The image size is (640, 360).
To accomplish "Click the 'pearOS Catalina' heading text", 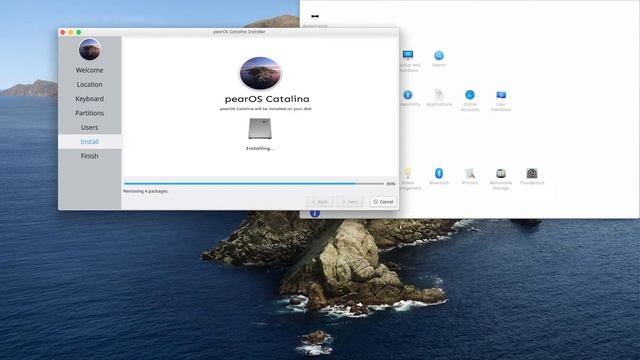I will (x=267, y=99).
